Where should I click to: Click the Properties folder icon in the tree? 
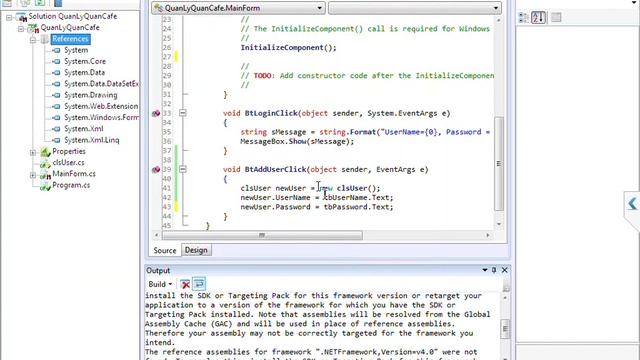[45, 152]
